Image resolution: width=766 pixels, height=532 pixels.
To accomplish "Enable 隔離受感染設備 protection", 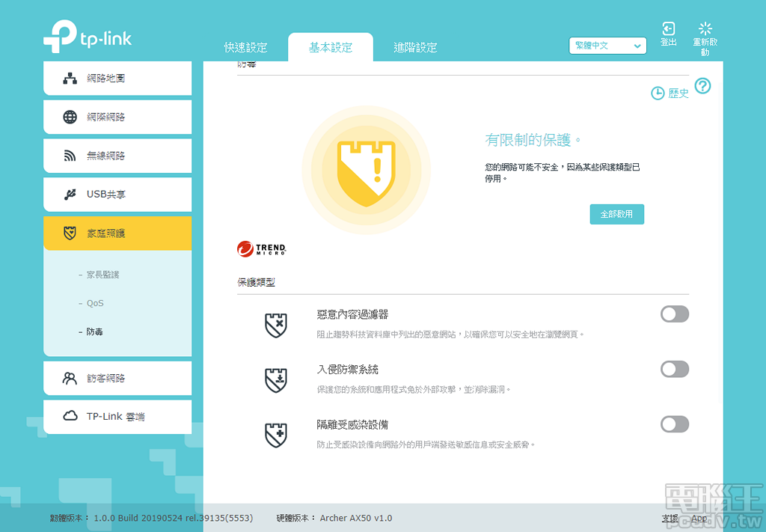I will (x=674, y=424).
